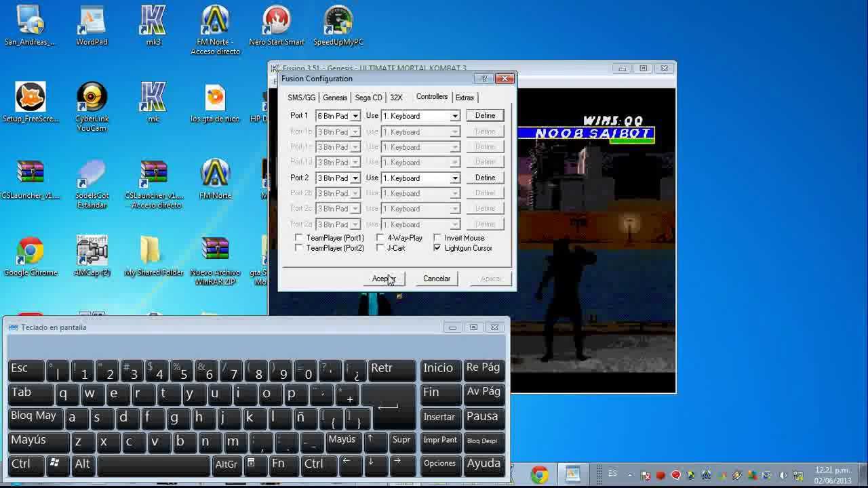Screen dimensions: 868x488
Task: Open 'los gta de nico' desktop icon
Action: click(x=215, y=102)
